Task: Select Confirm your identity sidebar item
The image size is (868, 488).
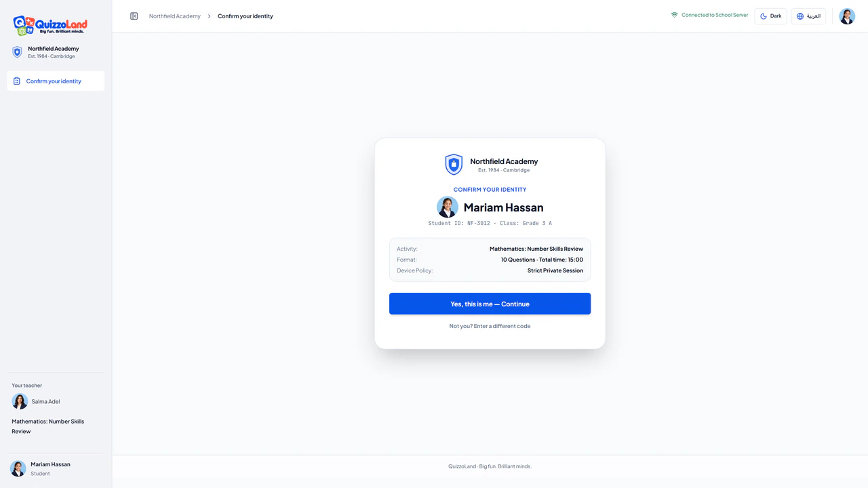Action: 56,81
